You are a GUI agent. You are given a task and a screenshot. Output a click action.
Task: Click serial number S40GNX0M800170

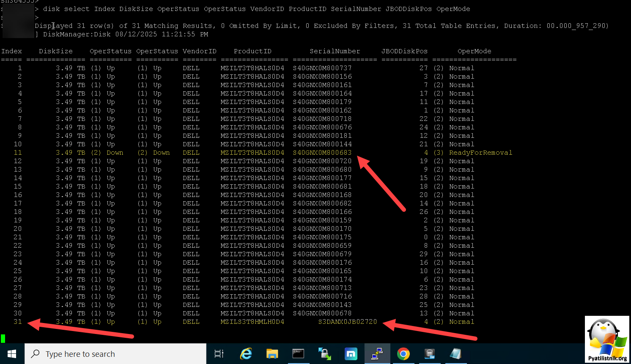[x=322, y=229]
